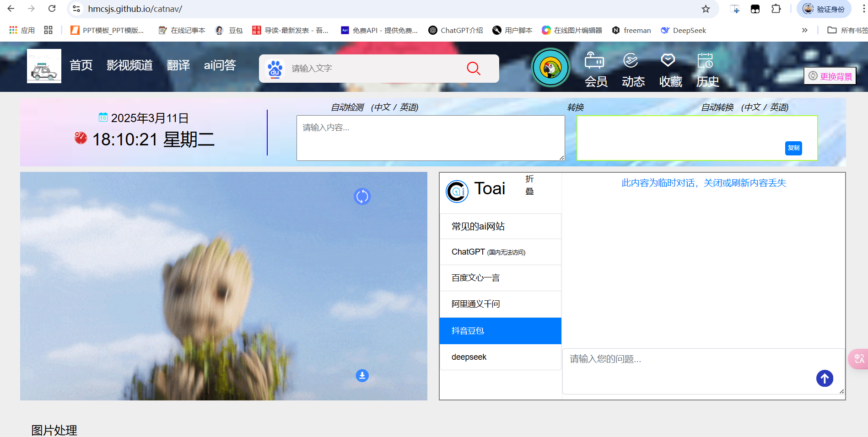Go to the 翻译 navigation item

tap(178, 65)
